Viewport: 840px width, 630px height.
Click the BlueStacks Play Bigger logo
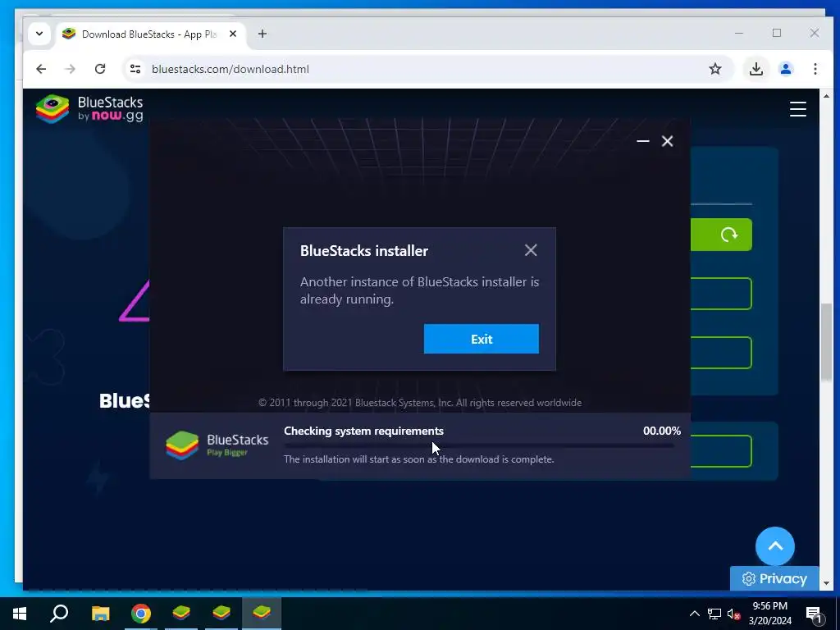tap(217, 445)
